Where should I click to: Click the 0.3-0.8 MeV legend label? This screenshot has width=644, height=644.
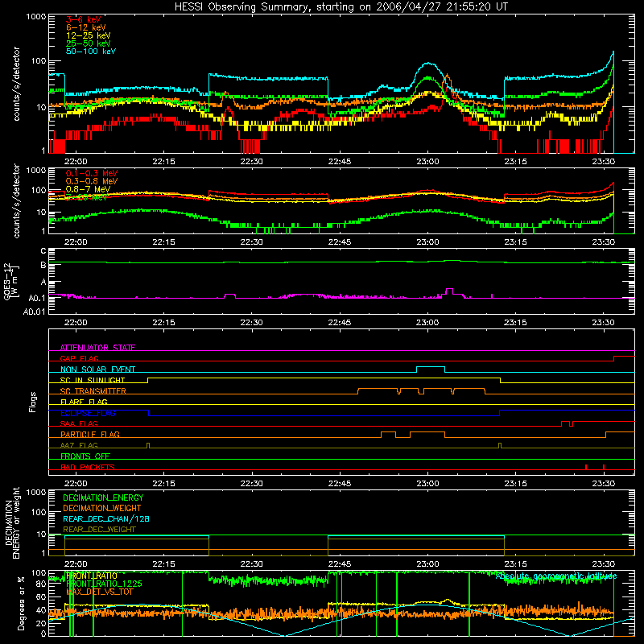pos(92,181)
